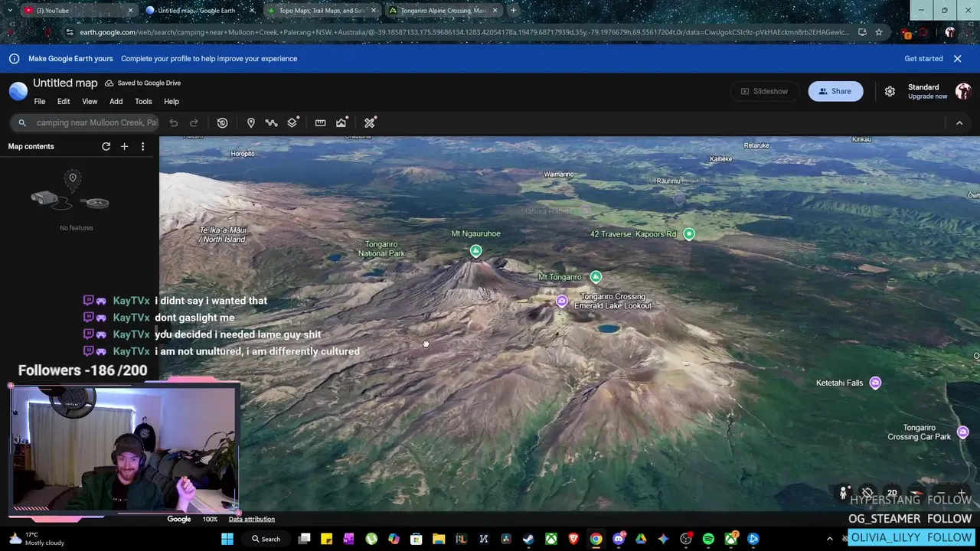
Task: Click the Google Earth logo
Action: click(x=18, y=91)
